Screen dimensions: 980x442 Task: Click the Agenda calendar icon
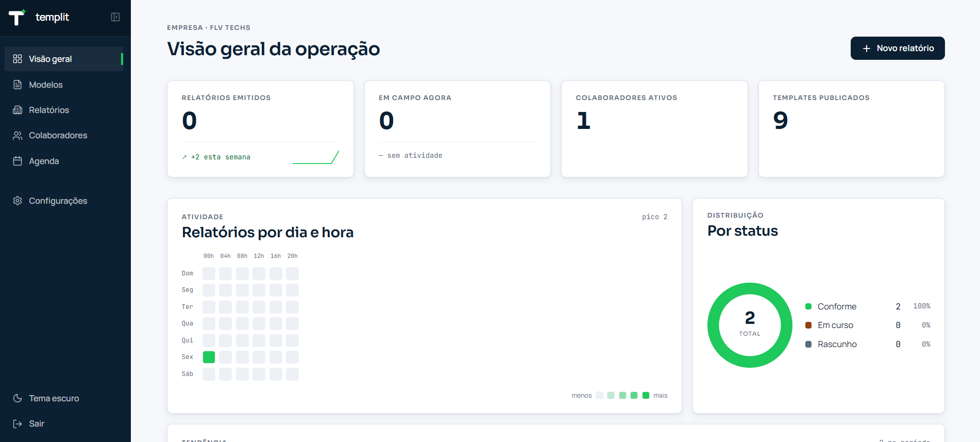point(18,161)
